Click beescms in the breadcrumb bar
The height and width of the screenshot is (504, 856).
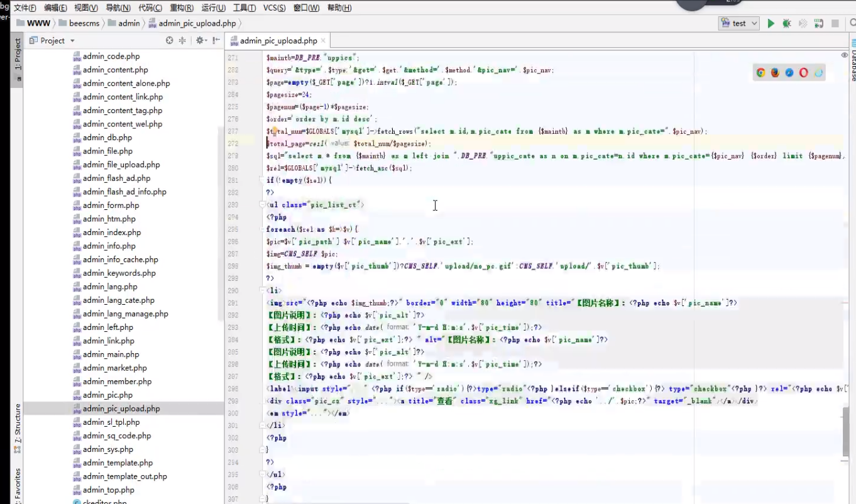[x=80, y=23]
